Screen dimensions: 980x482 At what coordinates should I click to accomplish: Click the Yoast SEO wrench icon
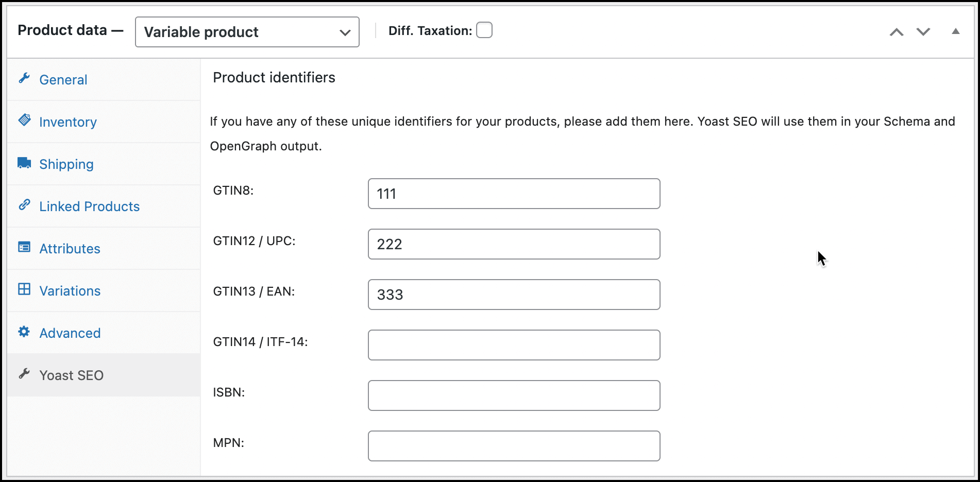click(x=24, y=374)
